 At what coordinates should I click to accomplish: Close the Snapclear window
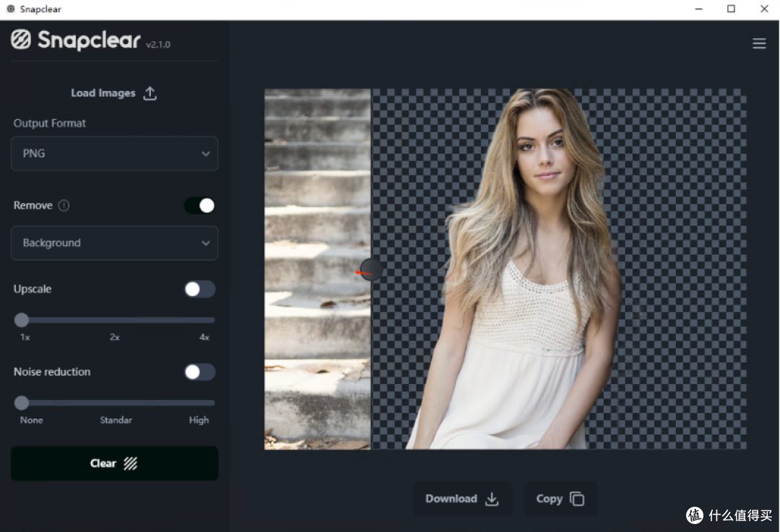pyautogui.click(x=764, y=9)
